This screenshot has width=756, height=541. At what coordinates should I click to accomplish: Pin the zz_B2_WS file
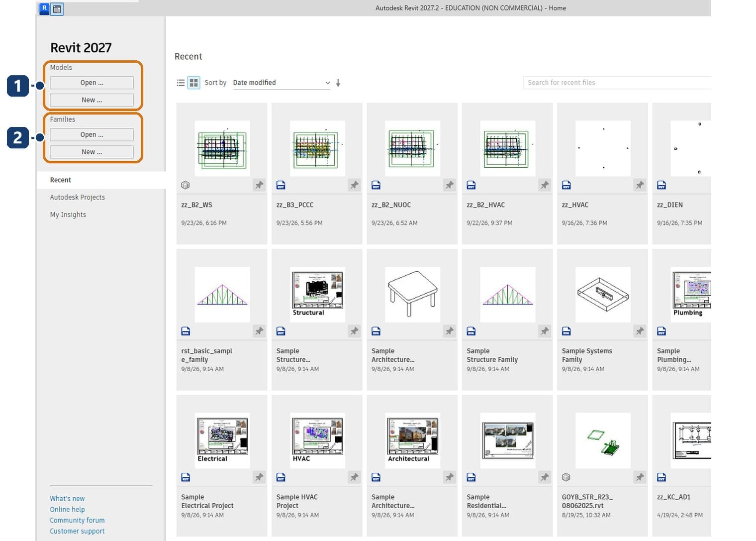pos(259,185)
